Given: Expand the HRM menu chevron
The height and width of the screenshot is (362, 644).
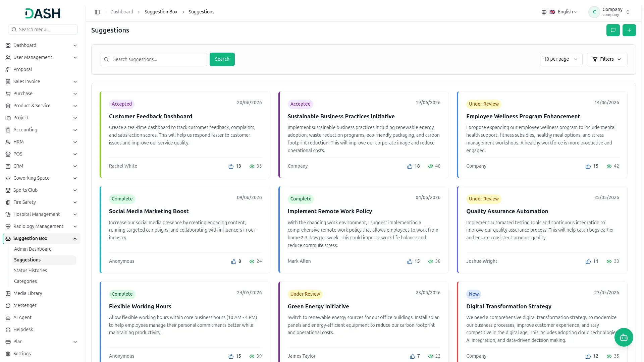Looking at the screenshot, I should (x=75, y=142).
